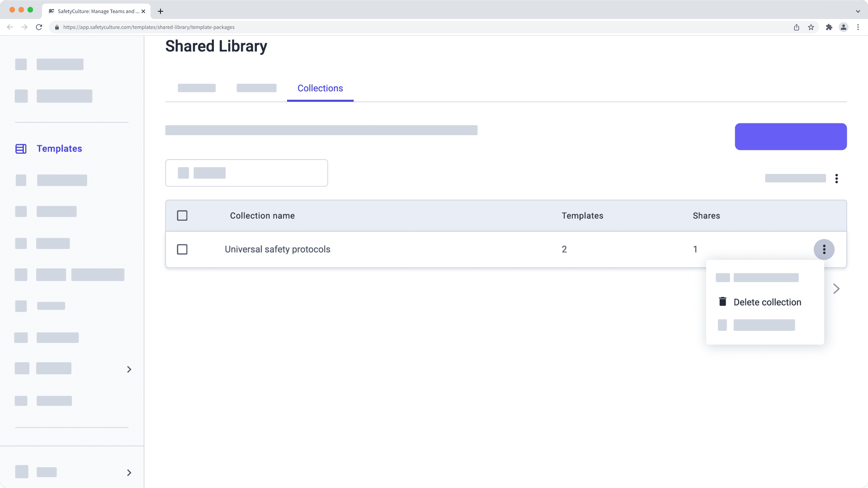868x488 pixels.
Task: Focus the search box above the collections table
Action: [246, 173]
